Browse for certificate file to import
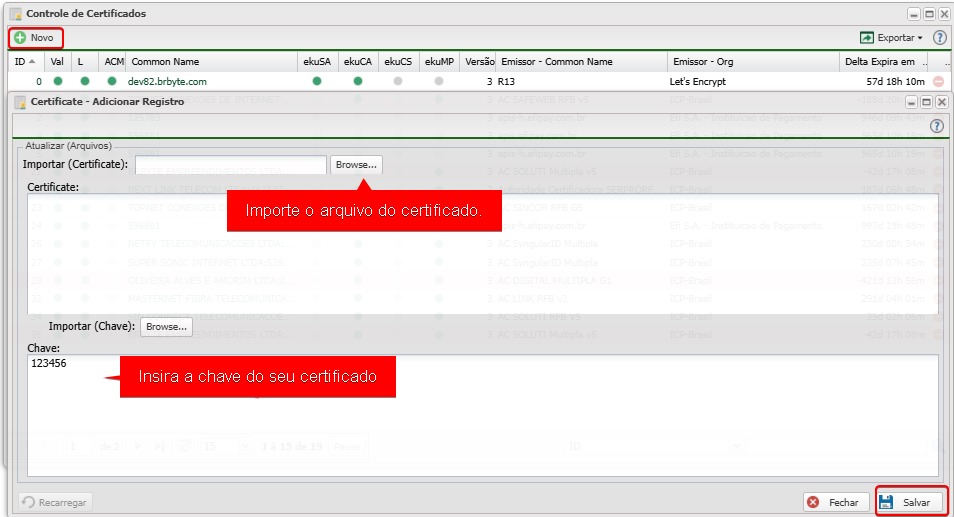Viewport: 954px width, 517px height. coord(356,164)
